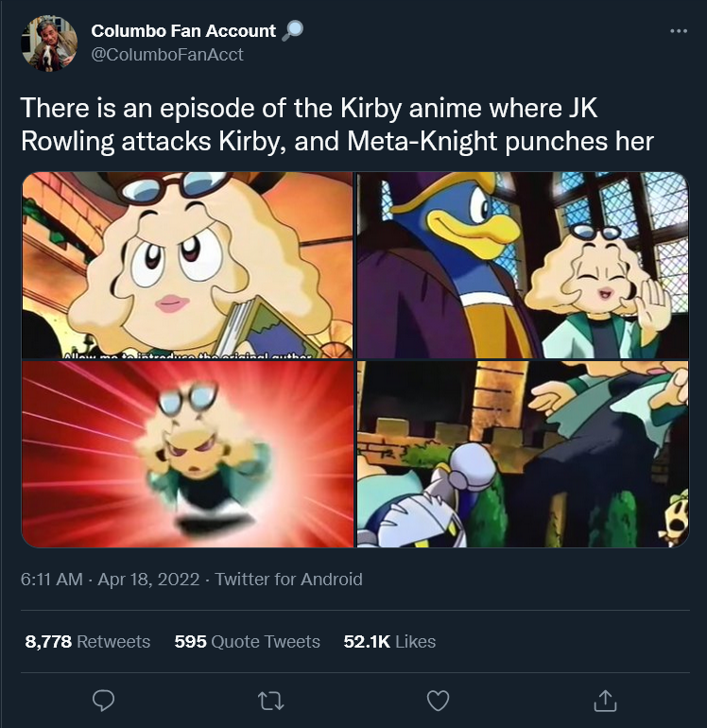
Task: Click the magnifying glass emoji beside name
Action: 292,30
